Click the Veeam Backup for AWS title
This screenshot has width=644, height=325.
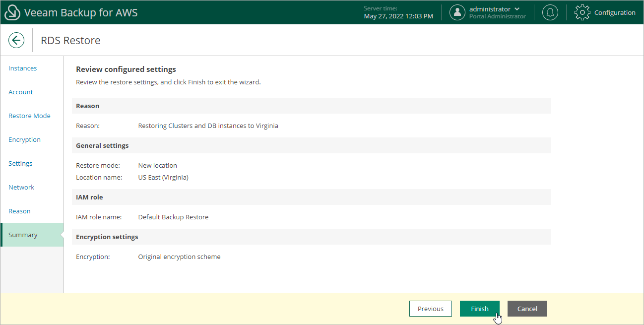click(81, 13)
